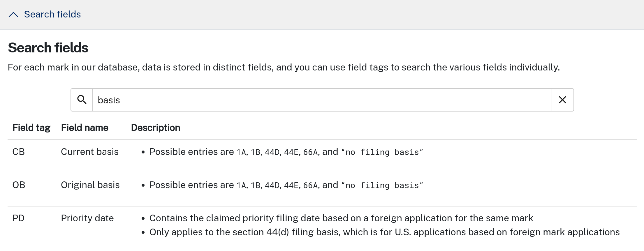Clear the search box with X icon
The width and height of the screenshot is (644, 251).
point(562,100)
